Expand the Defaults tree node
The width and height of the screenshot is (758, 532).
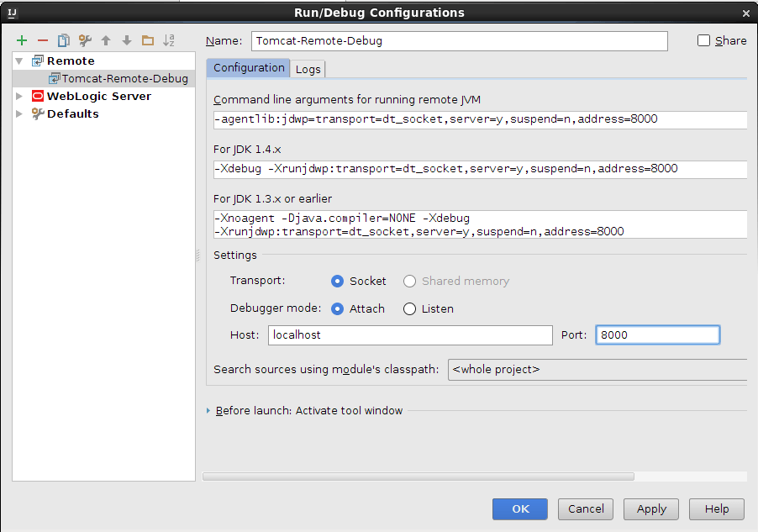coord(20,114)
